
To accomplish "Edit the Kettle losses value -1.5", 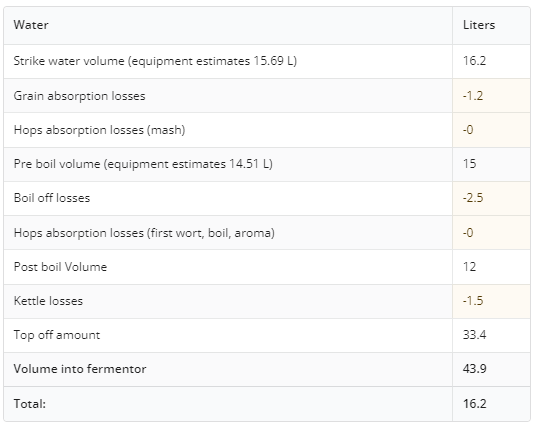I will [x=491, y=301].
